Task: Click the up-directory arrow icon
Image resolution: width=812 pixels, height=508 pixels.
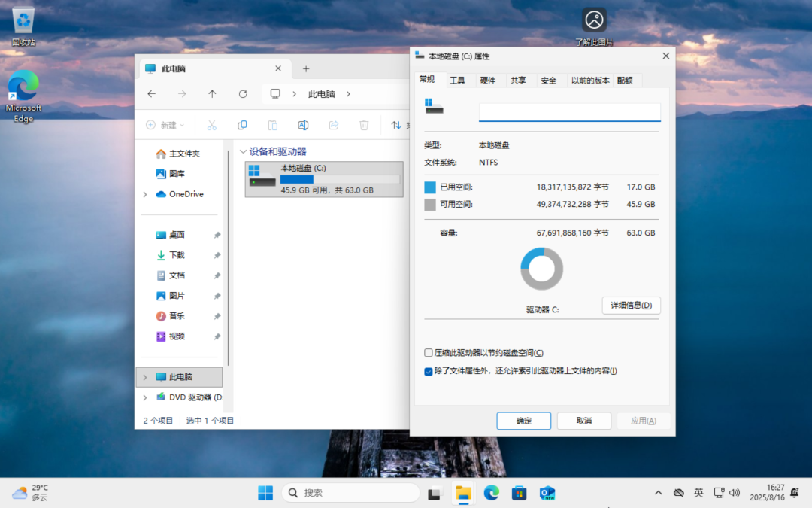Action: point(212,94)
